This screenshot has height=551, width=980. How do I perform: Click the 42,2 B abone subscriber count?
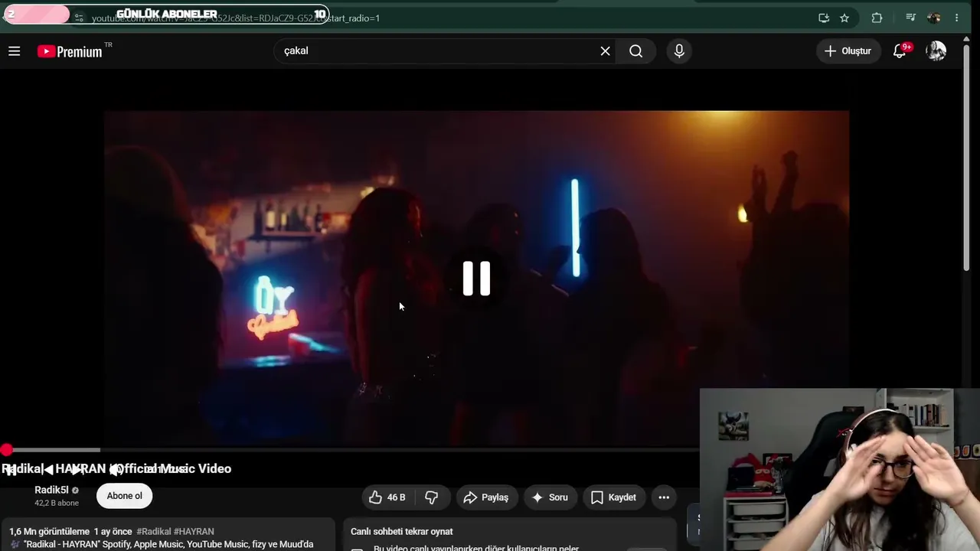[x=57, y=503]
